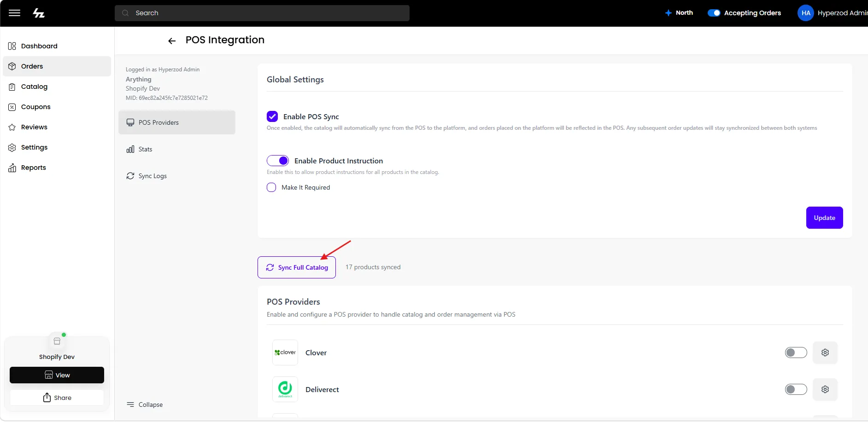Open Clover settings gear icon
This screenshot has height=422, width=868.
click(825, 353)
